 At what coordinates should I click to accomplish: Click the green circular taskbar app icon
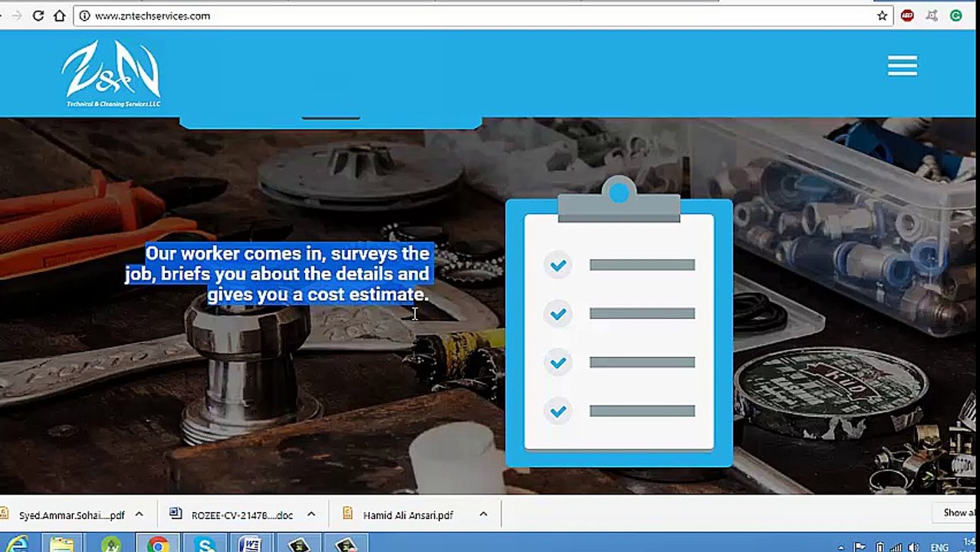(x=112, y=544)
